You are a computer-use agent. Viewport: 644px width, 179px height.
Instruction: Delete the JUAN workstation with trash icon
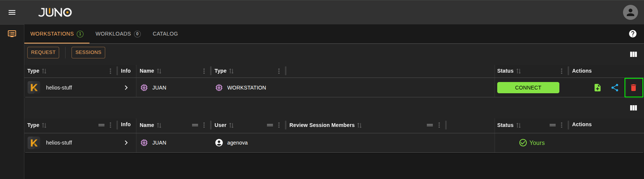coord(633,88)
